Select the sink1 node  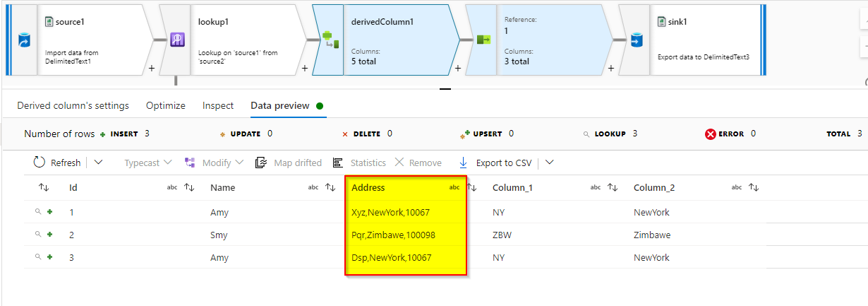(692, 40)
